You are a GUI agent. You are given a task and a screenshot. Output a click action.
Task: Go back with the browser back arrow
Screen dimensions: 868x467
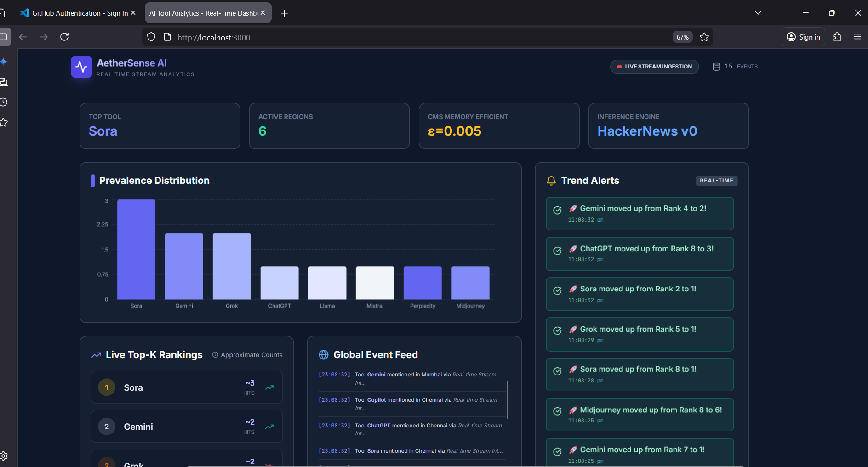click(23, 37)
